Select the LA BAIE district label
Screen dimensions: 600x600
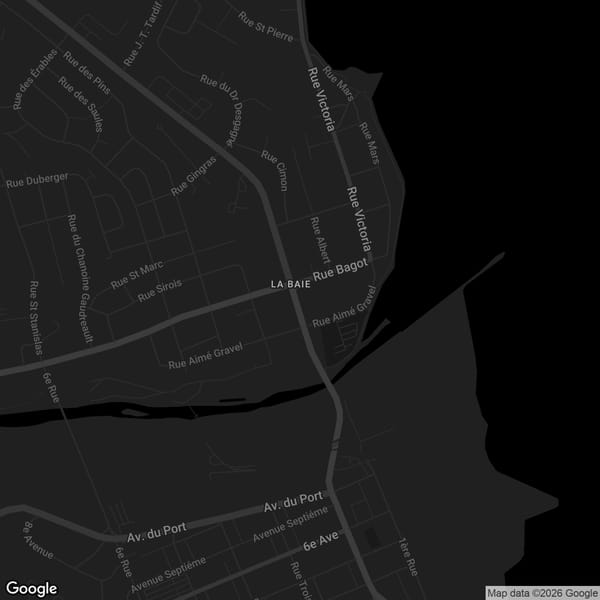[291, 285]
